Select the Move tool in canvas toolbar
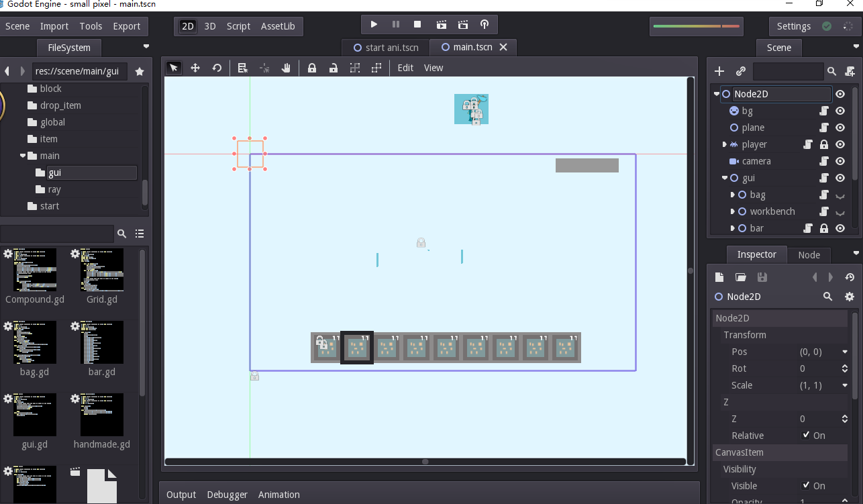The width and height of the screenshot is (863, 504). (195, 68)
